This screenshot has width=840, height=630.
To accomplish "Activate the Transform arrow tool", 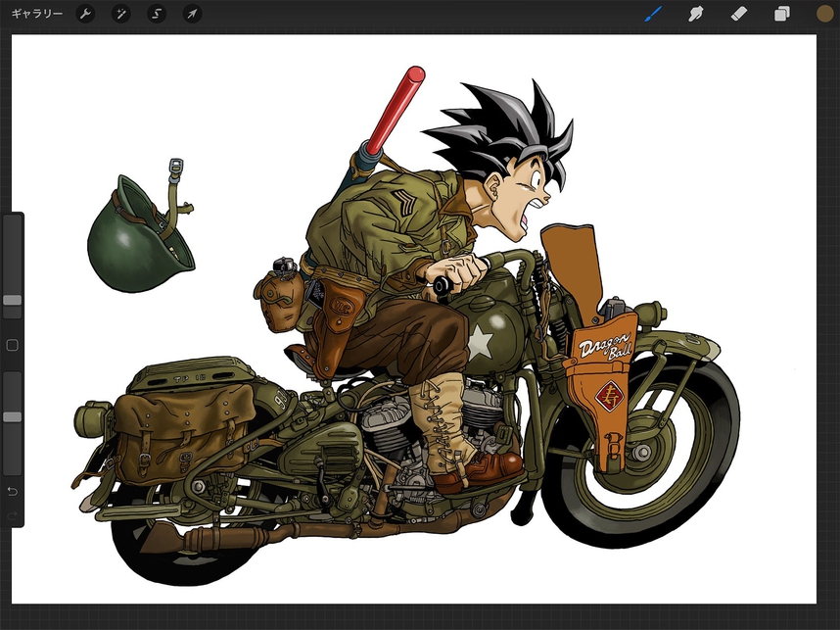I will pos(193,14).
